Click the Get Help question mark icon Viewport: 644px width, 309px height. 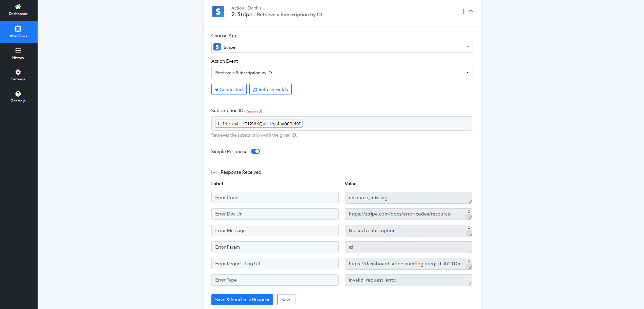point(18,94)
